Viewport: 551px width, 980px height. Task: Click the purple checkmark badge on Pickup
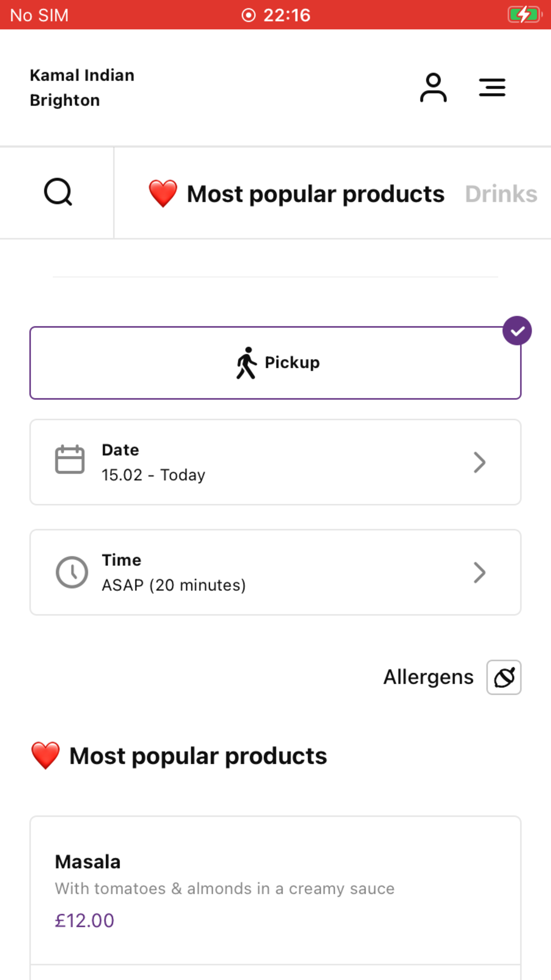(x=517, y=331)
